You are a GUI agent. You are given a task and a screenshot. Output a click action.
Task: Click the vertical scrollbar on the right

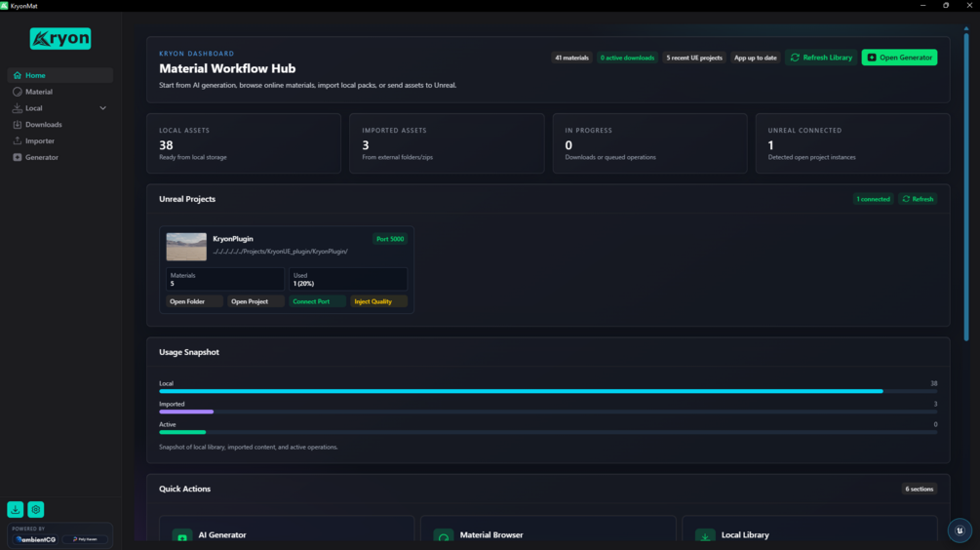coord(966,185)
